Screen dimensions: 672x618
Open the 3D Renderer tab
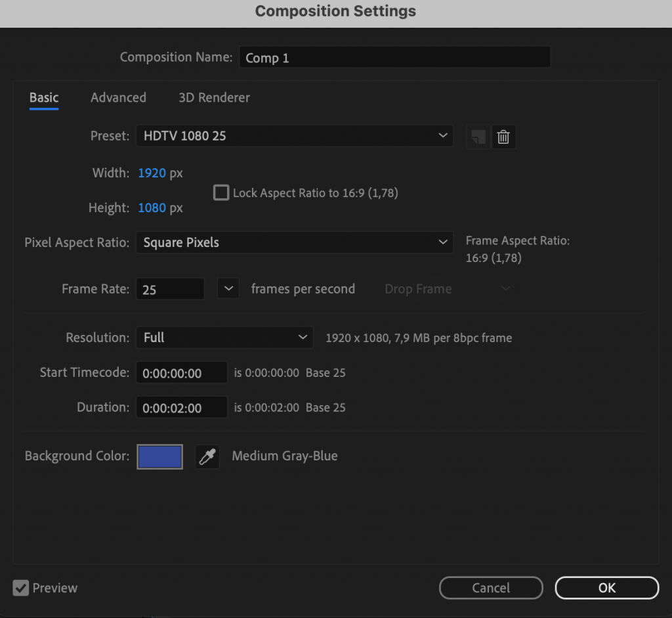213,97
